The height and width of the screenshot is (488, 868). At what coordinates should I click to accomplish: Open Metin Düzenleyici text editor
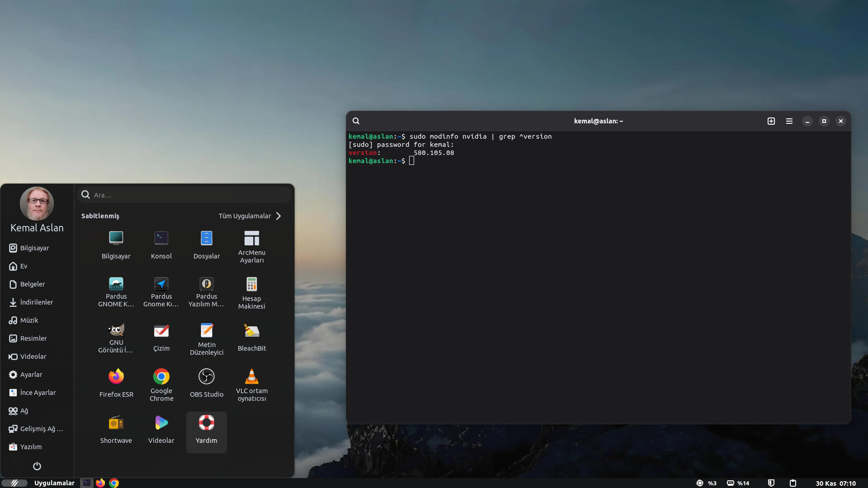(x=207, y=337)
